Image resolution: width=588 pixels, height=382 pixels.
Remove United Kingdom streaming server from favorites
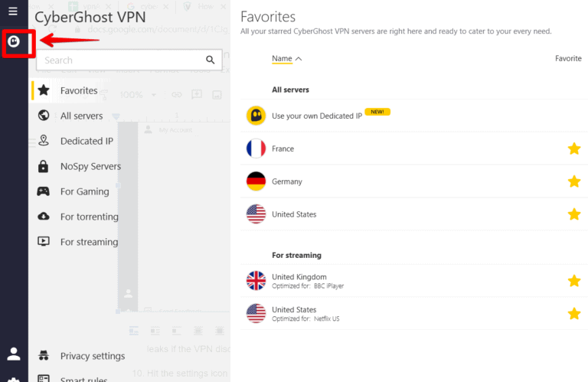click(x=574, y=280)
